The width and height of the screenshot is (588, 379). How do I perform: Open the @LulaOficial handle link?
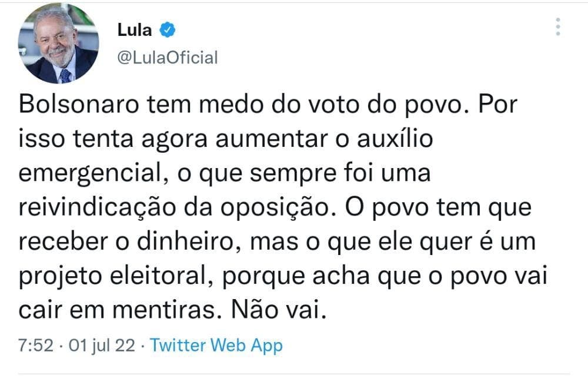[168, 58]
